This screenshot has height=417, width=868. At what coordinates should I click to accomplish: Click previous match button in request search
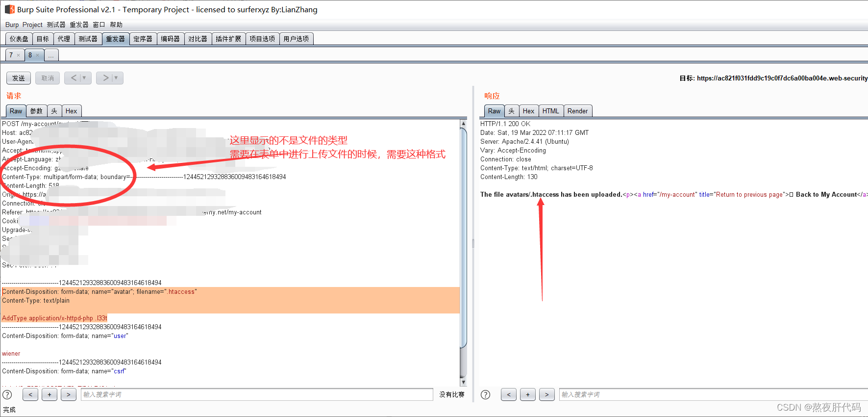30,394
